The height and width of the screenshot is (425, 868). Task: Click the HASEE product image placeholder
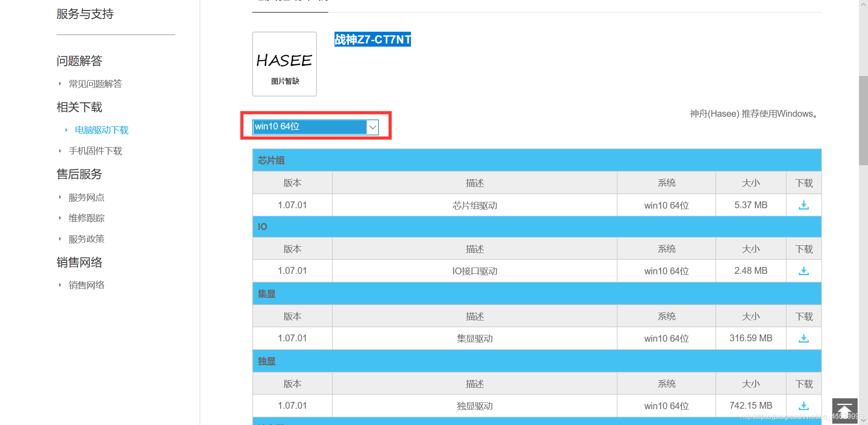click(x=284, y=64)
